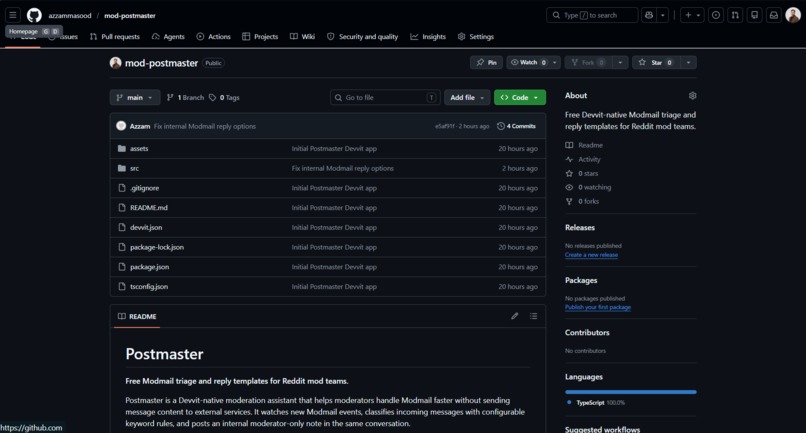This screenshot has height=433, width=806.
Task: Open the Readme link in About
Action: click(x=584, y=145)
